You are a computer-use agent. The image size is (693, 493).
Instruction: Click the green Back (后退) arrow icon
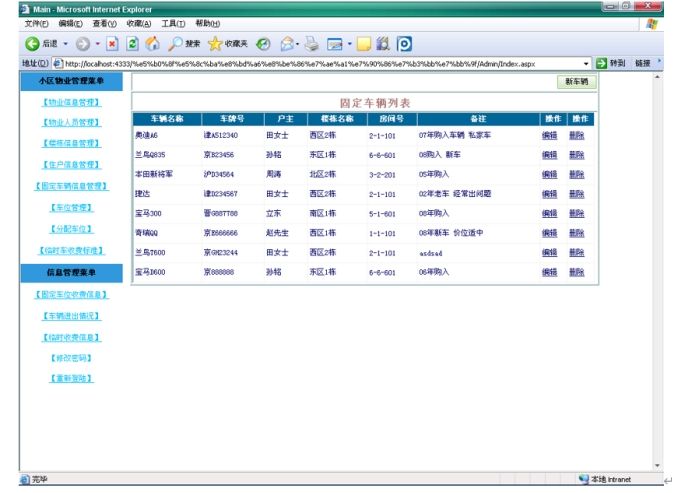[32, 44]
